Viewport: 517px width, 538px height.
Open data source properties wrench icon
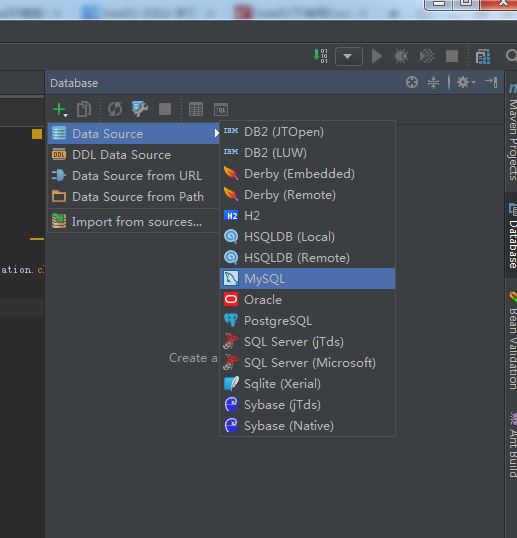(x=140, y=109)
